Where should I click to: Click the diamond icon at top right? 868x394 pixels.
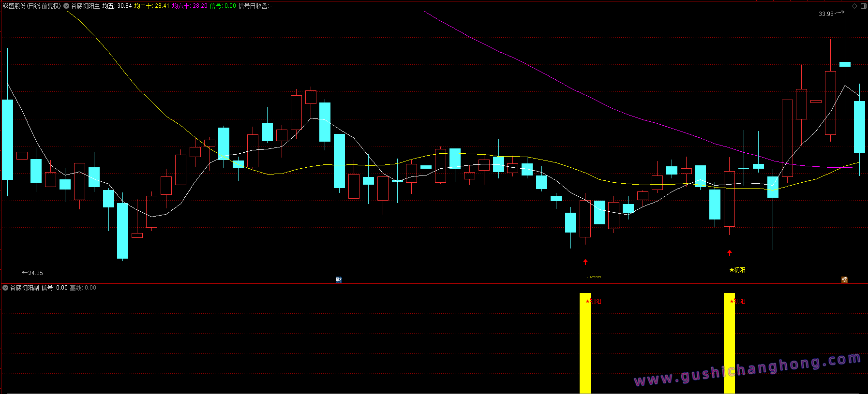tap(854, 6)
